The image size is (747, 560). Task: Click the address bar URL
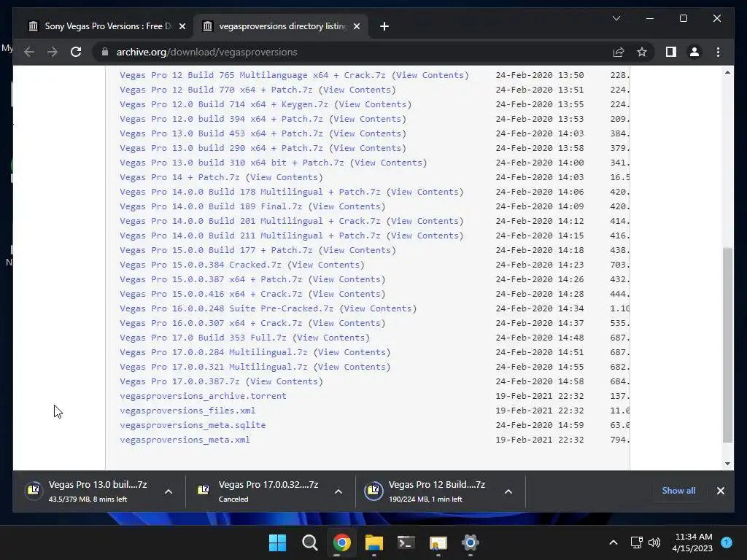tap(206, 52)
